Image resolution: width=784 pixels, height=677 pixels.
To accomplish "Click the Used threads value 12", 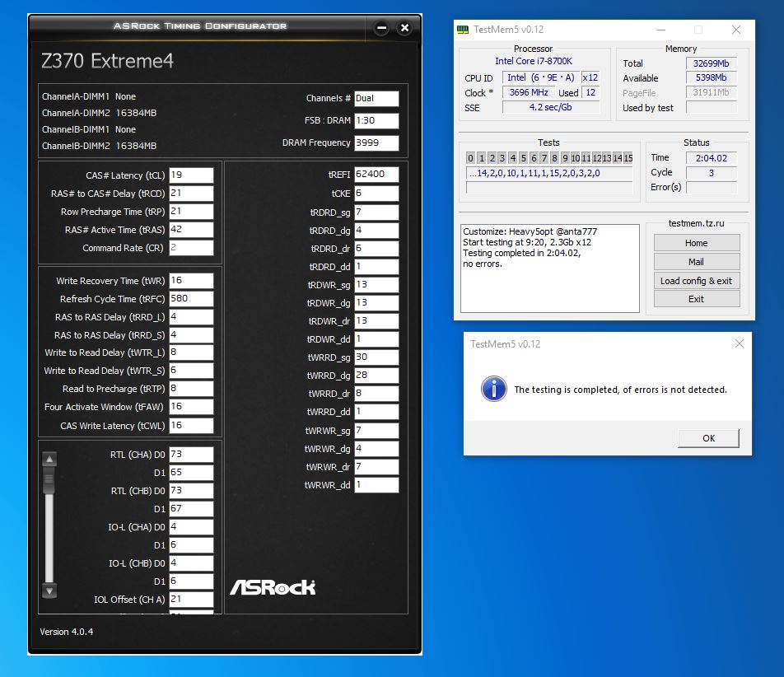I will (x=590, y=92).
